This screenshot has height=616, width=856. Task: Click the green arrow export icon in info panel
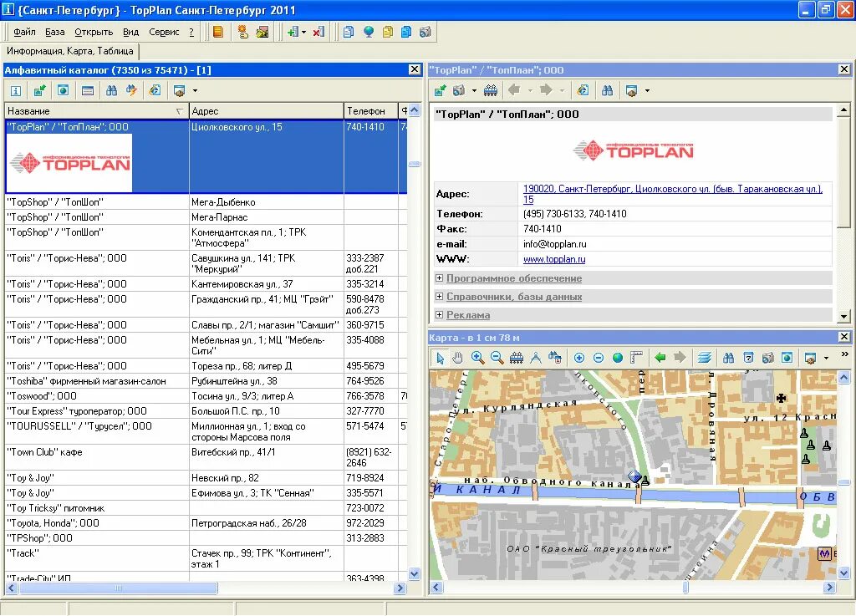(x=440, y=90)
